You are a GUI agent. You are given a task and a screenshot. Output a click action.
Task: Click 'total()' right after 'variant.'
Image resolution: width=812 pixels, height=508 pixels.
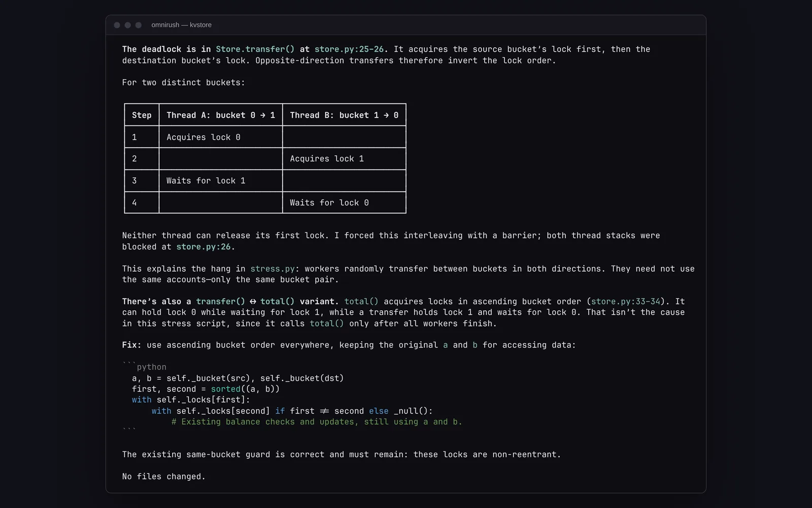[x=361, y=301]
